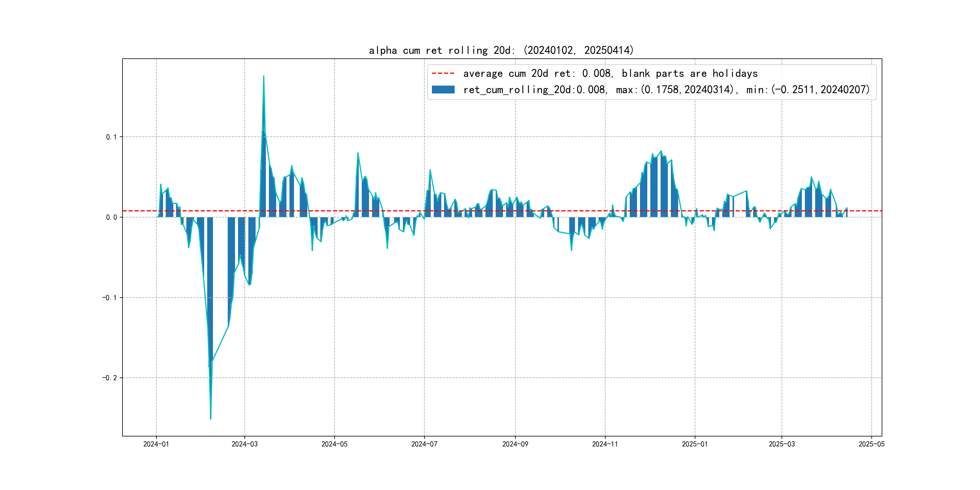Click the 2025-05 x-axis tick label

(872, 444)
